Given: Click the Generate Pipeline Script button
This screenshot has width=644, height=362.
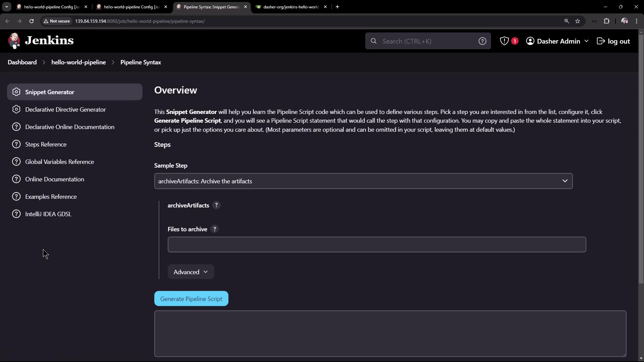Looking at the screenshot, I should [191, 299].
